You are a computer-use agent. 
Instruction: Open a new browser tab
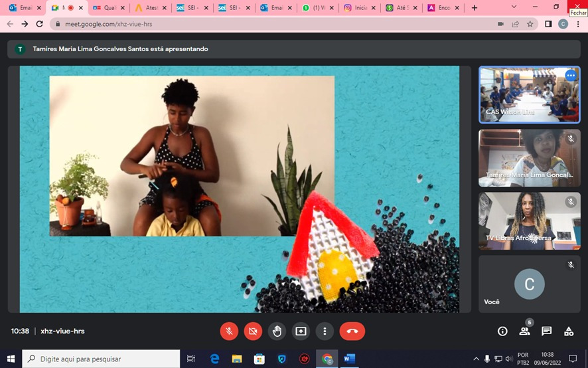pos(475,7)
